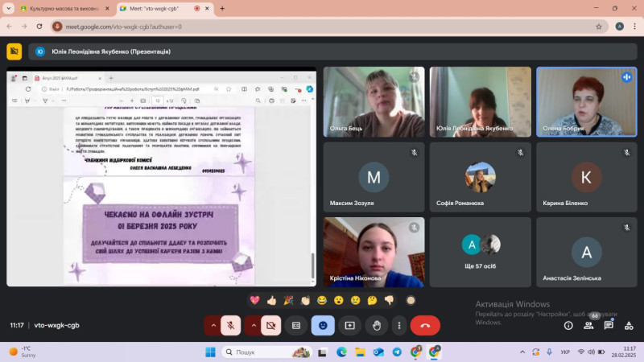This screenshot has height=362, width=644.
Task: Unmute the microphone in Meet controls
Action: pos(230,325)
